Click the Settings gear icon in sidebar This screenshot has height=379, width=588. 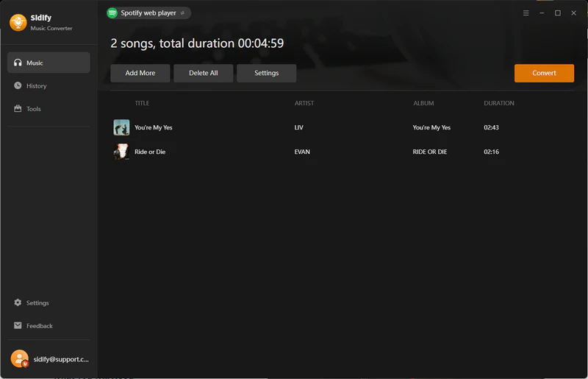point(18,302)
